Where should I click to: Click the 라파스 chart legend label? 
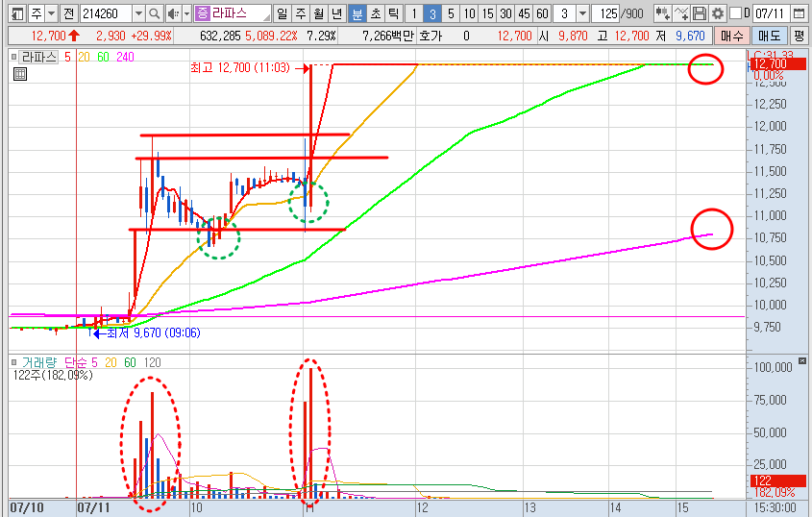click(x=39, y=57)
